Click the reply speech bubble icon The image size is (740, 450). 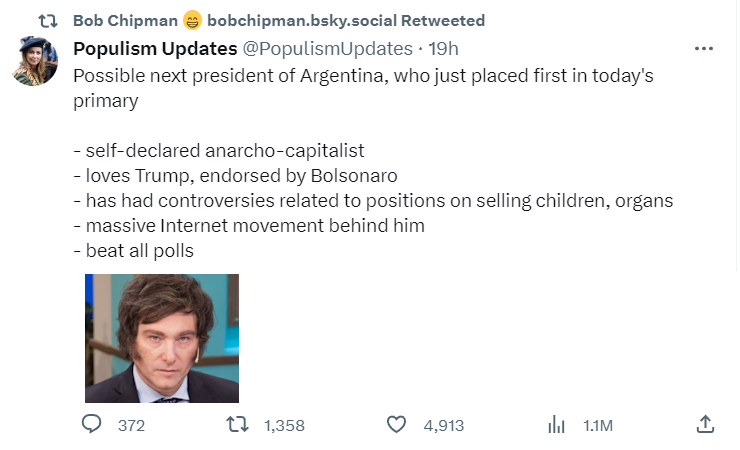(x=92, y=425)
